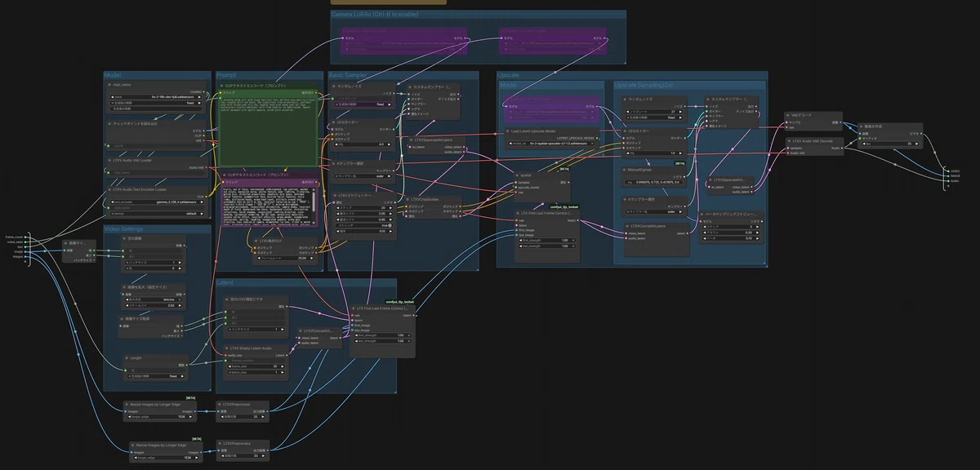This screenshot has width=980, height=470.
Task: Increase ノイズシード 27 in Upscale ランダムノイズ
Action: [680, 112]
